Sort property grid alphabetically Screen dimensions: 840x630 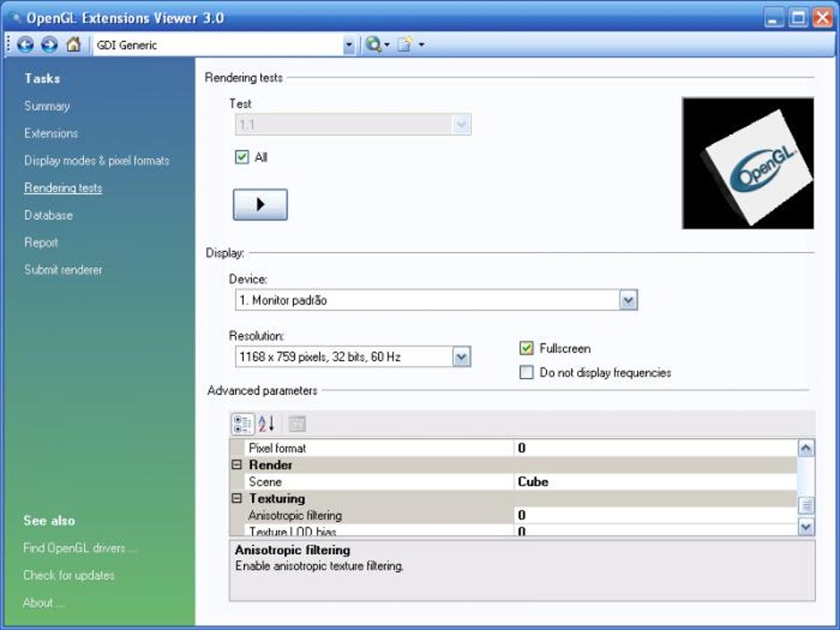266,424
